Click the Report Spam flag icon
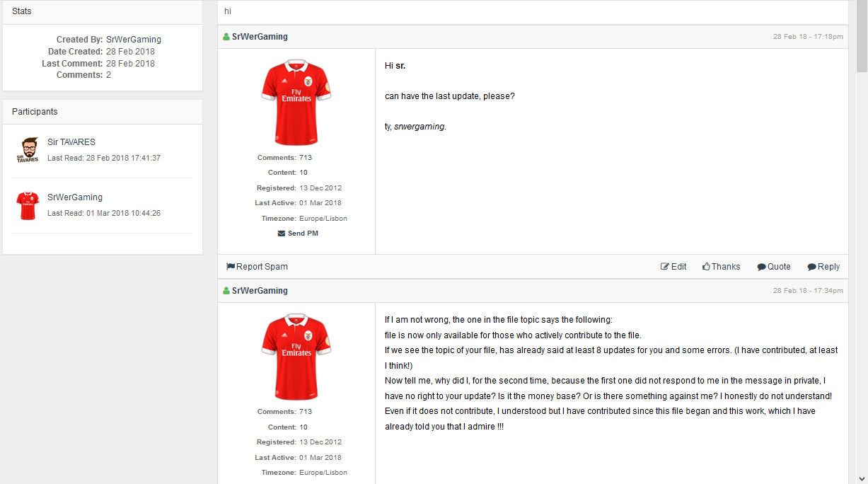The width and height of the screenshot is (868, 484). (231, 267)
